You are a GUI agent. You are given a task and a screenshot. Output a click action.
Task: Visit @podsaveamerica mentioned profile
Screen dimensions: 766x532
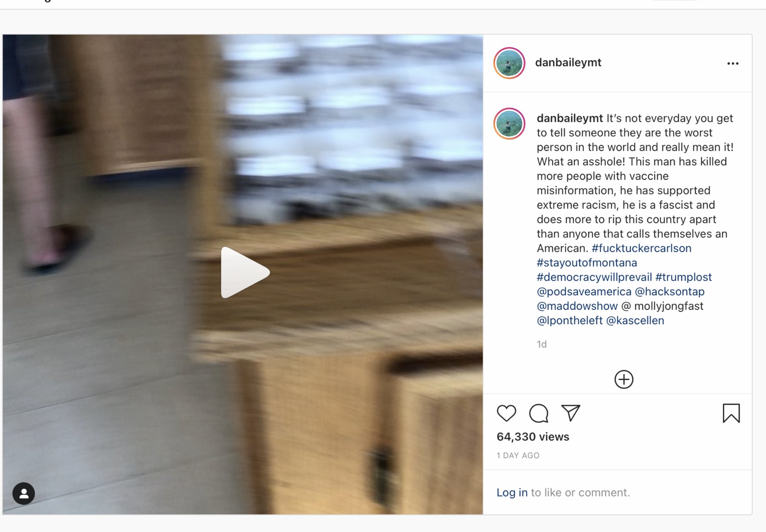[x=584, y=292]
